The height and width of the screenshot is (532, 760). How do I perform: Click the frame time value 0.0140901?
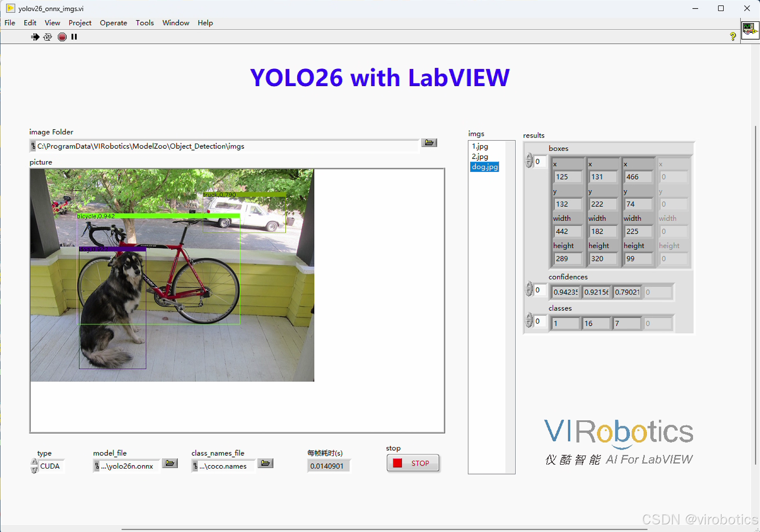pyautogui.click(x=329, y=466)
